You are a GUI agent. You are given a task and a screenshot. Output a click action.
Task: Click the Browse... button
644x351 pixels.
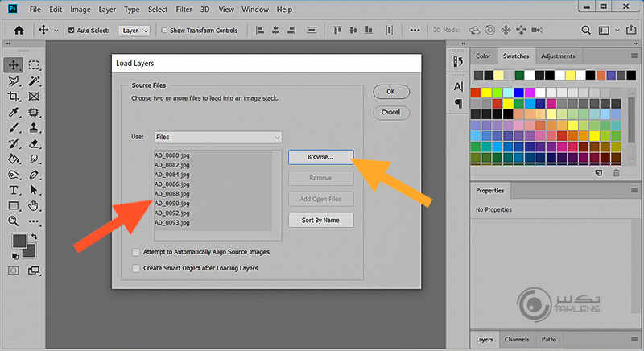click(x=320, y=156)
